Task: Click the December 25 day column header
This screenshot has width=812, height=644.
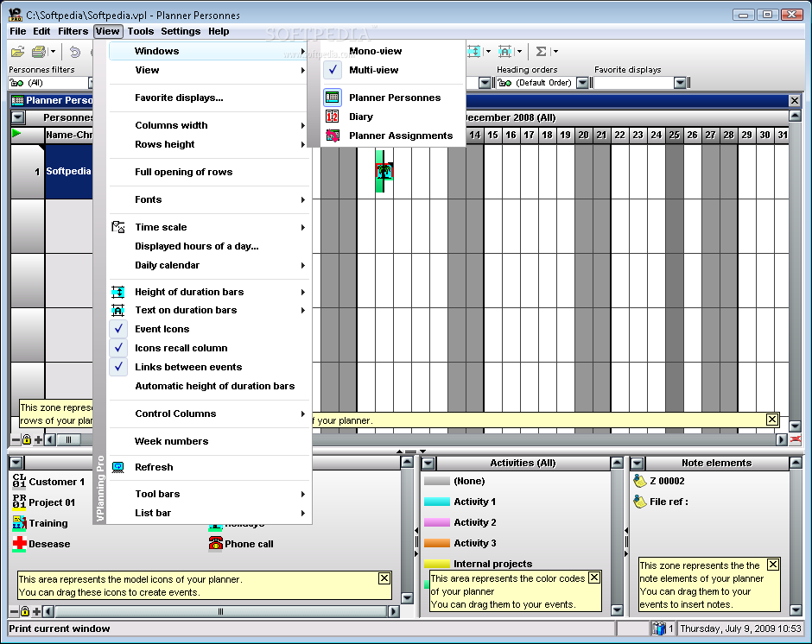Action: [674, 136]
